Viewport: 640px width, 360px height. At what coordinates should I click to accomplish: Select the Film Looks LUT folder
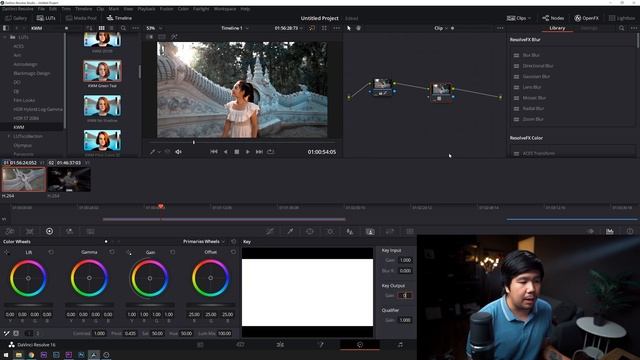click(x=24, y=100)
